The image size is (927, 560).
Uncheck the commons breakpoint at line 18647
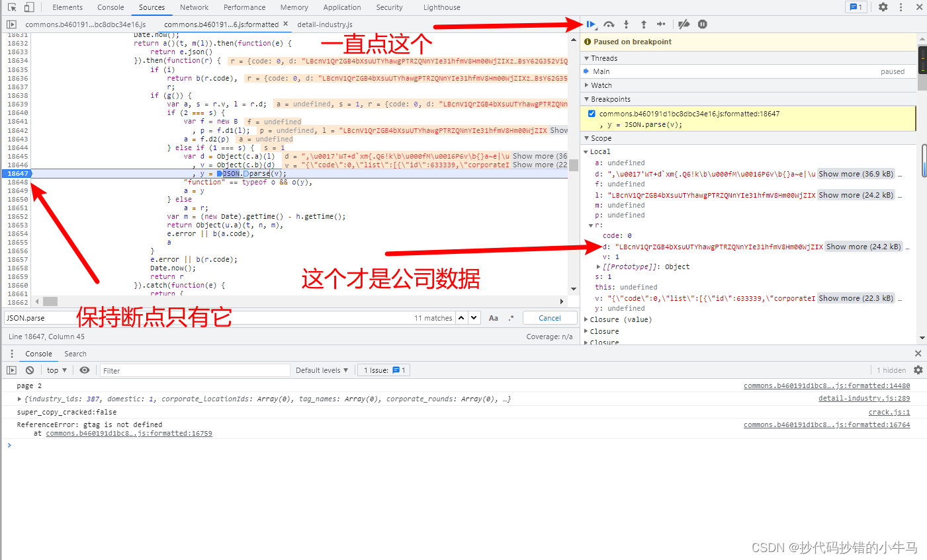(x=592, y=114)
